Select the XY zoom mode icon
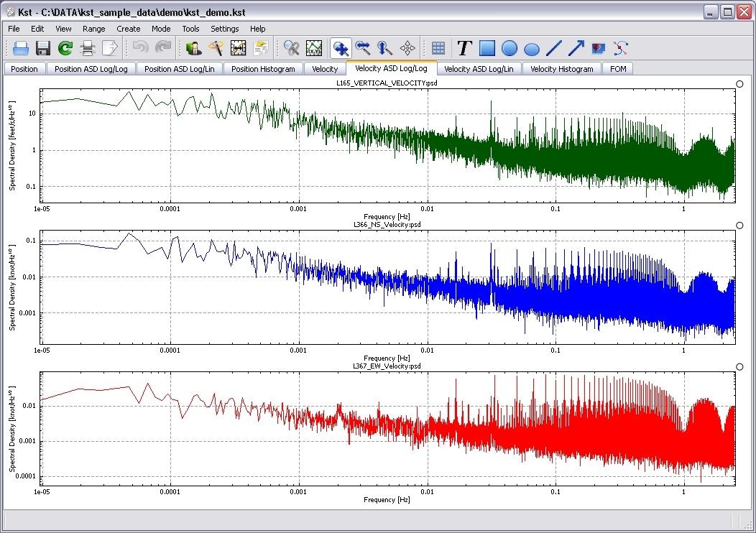 click(341, 48)
